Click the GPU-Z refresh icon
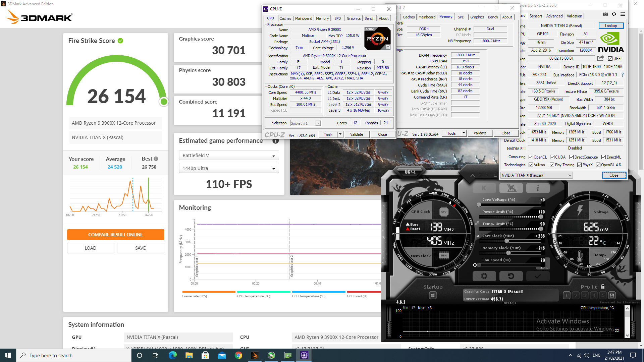Image resolution: width=644 pixels, height=362 pixels. tap(614, 14)
